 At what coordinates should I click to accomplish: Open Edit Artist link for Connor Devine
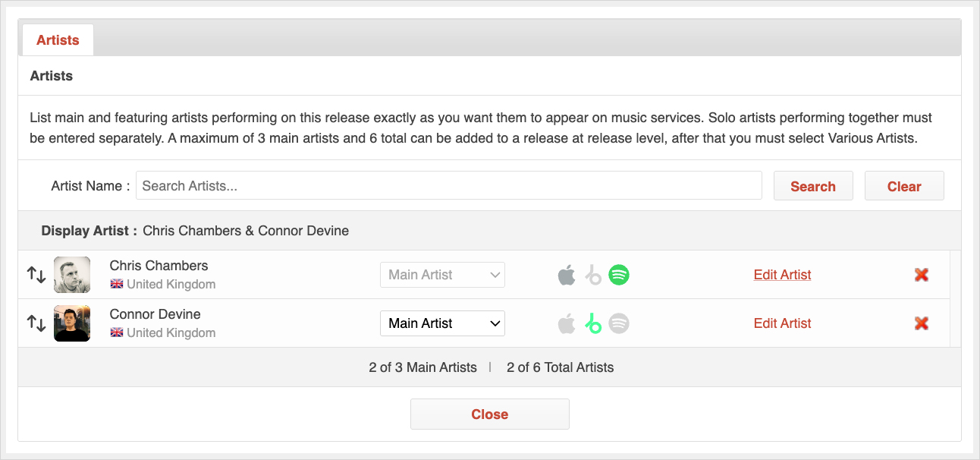[783, 323]
